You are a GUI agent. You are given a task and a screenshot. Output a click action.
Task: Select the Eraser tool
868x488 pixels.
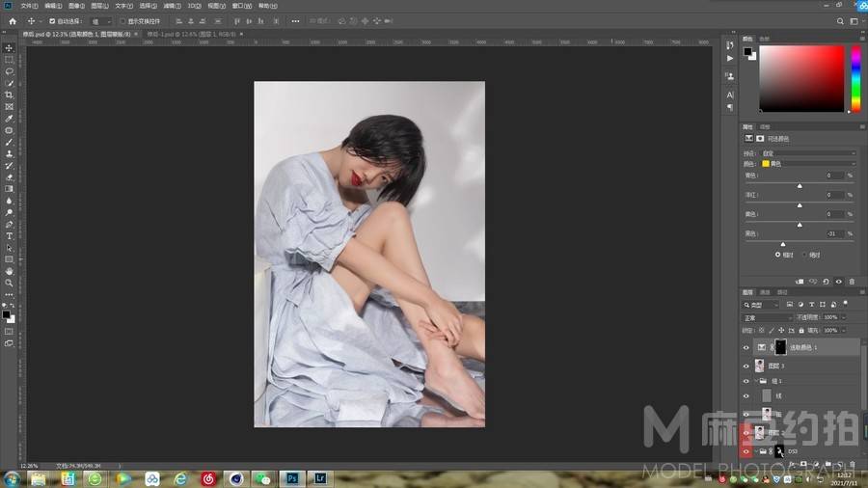pos(9,177)
